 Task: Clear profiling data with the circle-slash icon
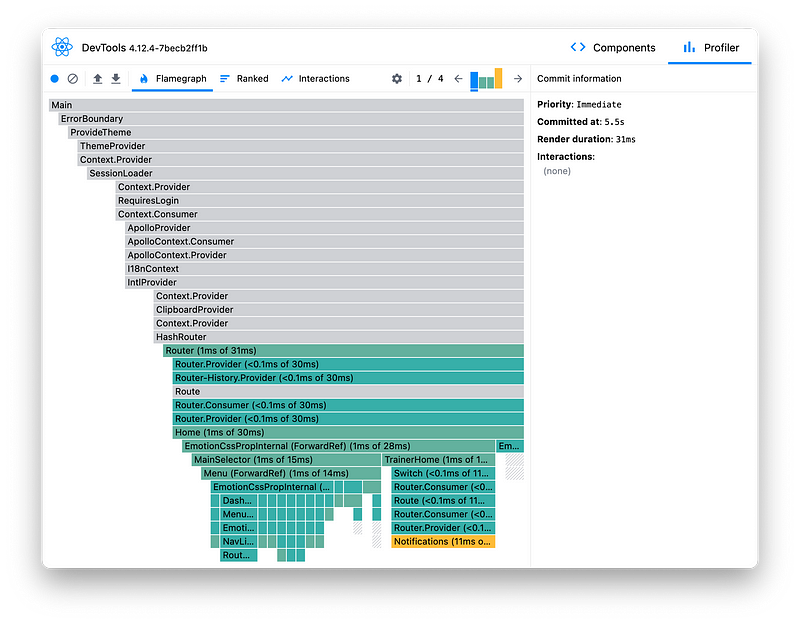tap(72, 79)
